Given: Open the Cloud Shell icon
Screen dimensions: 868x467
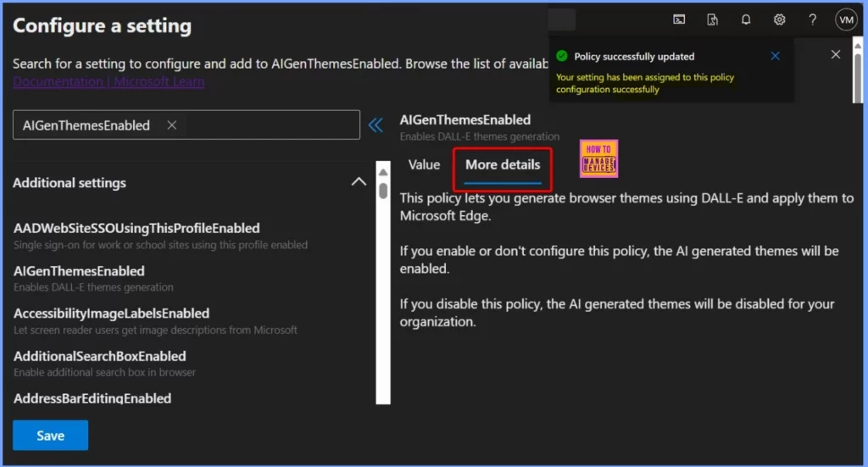Looking at the screenshot, I should 679,20.
